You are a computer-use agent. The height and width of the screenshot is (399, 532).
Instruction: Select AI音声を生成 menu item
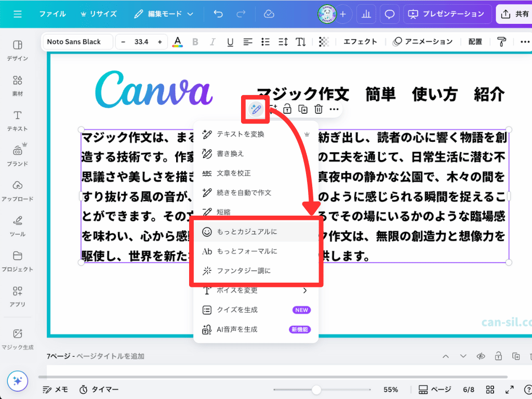click(256, 329)
